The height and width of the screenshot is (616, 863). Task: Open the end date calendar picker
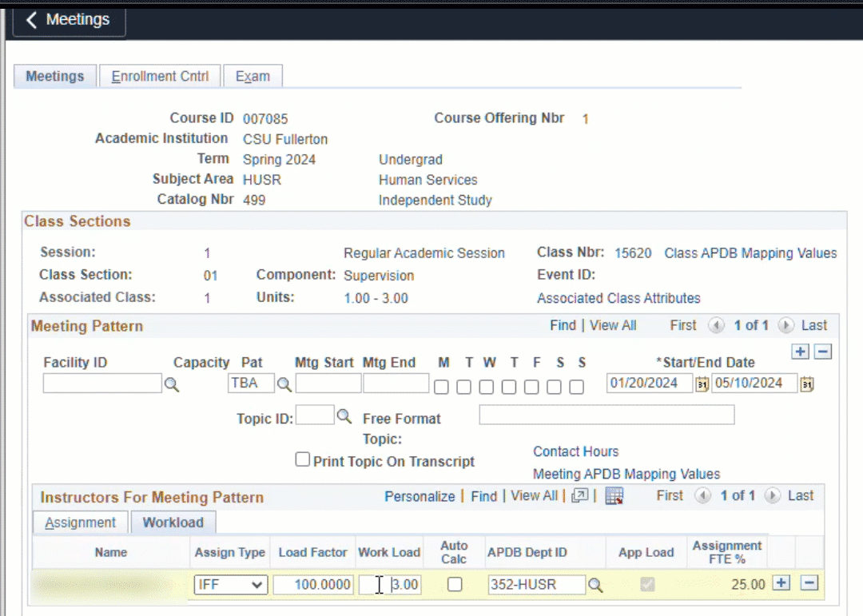807,384
